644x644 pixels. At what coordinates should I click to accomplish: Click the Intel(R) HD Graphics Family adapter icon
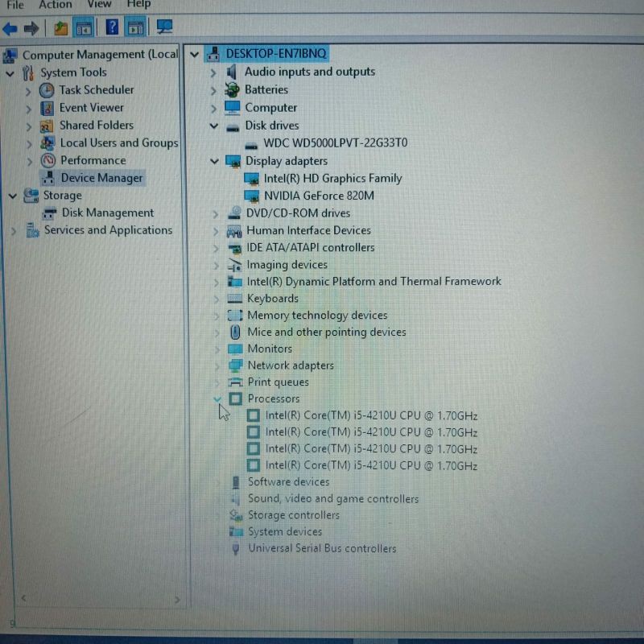pos(252,179)
